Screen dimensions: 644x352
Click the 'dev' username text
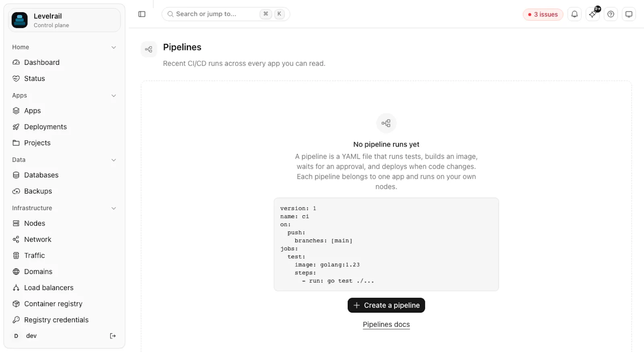[x=31, y=336]
